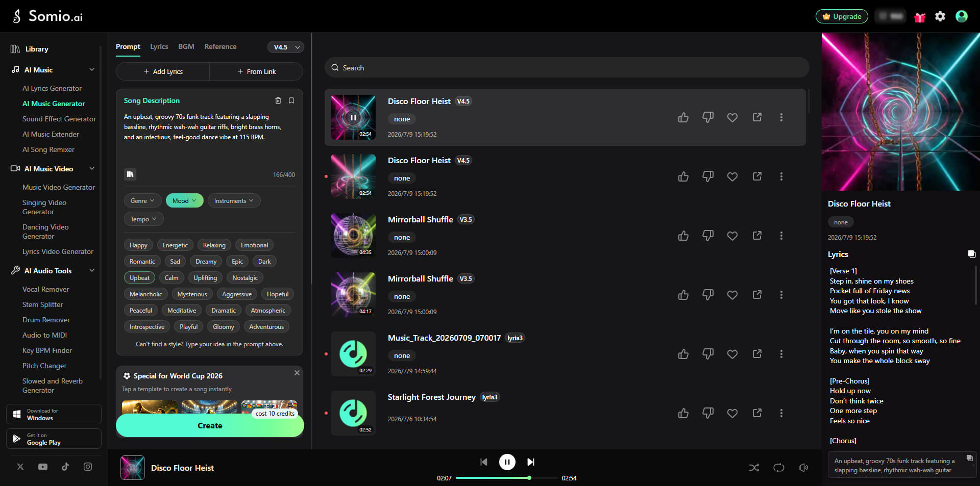980x486 pixels.
Task: Switch to the Reference tab
Action: (220, 46)
